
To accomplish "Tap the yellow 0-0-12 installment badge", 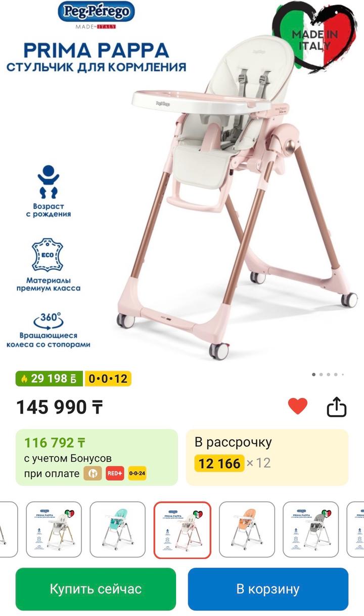I will tap(108, 379).
